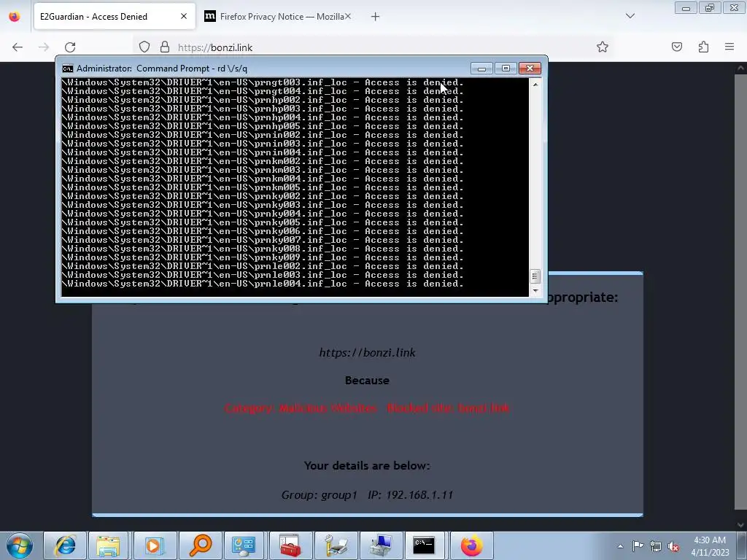Open red toolbox taskbar icon
Image resolution: width=747 pixels, height=560 pixels.
point(290,545)
